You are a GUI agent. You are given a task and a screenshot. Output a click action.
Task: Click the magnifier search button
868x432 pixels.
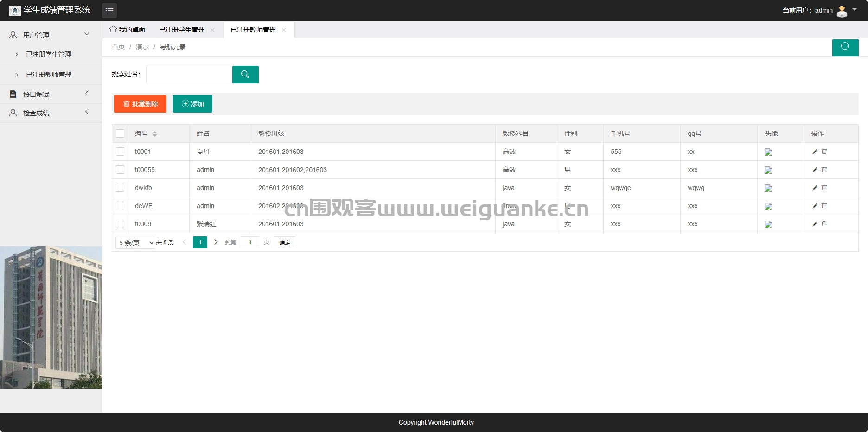point(245,75)
